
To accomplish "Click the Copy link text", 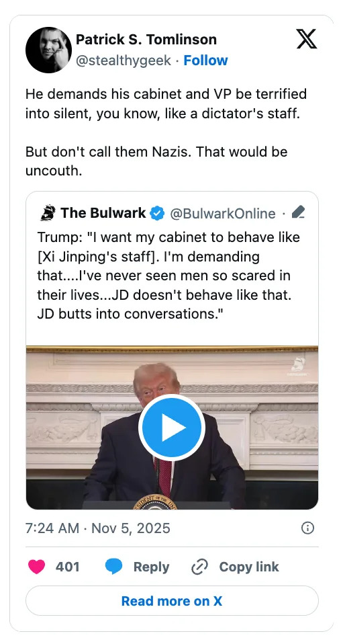I will coord(248,567).
